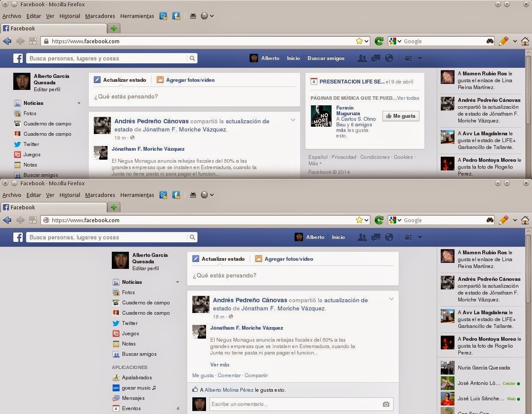Click Comentar under the post
Viewport: 532px width, 414px height.
coord(229,375)
